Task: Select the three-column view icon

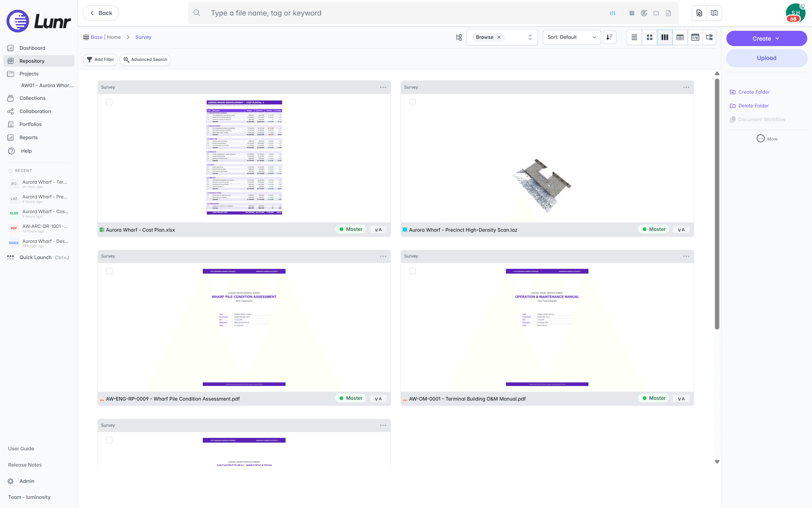Action: 665,37
